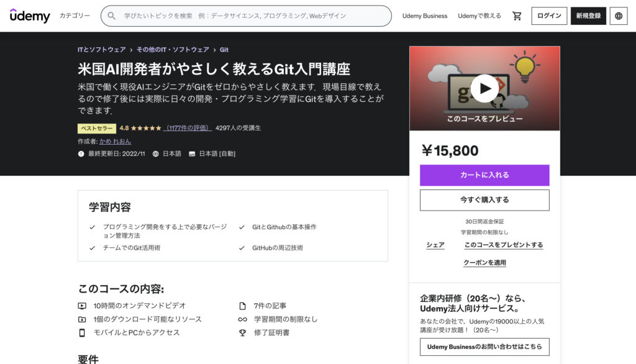Screen dimensions: 636x364
Task: Click the course preview thumbnail image
Action: coord(484,88)
